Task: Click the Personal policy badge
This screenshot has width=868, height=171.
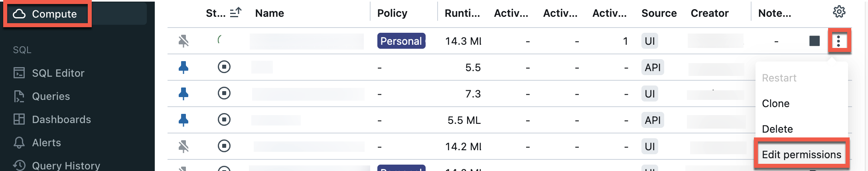Action: tap(401, 41)
